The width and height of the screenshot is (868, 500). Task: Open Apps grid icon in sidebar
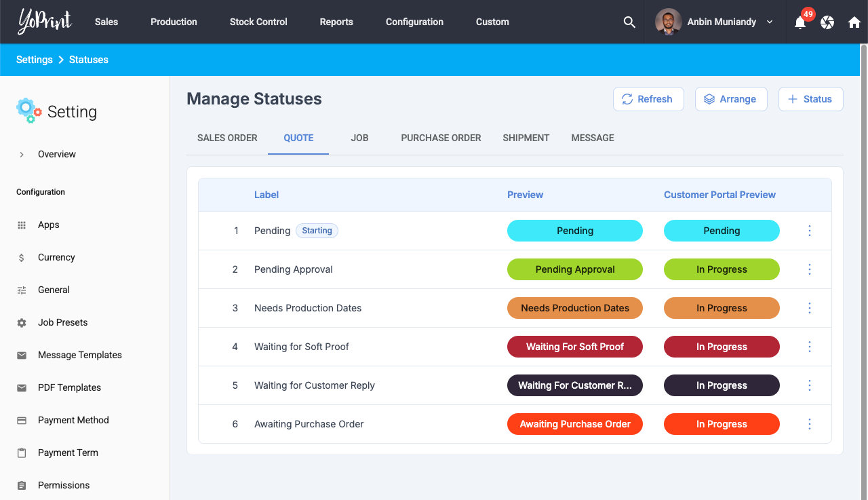pos(22,225)
